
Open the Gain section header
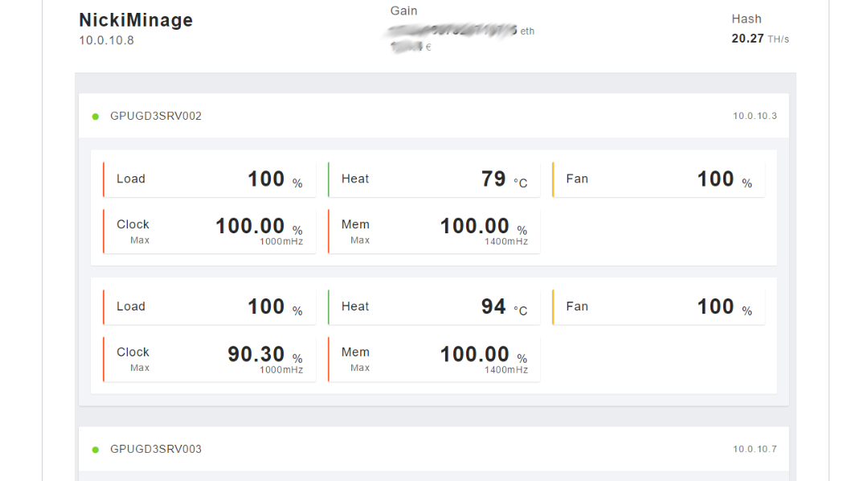(x=403, y=10)
